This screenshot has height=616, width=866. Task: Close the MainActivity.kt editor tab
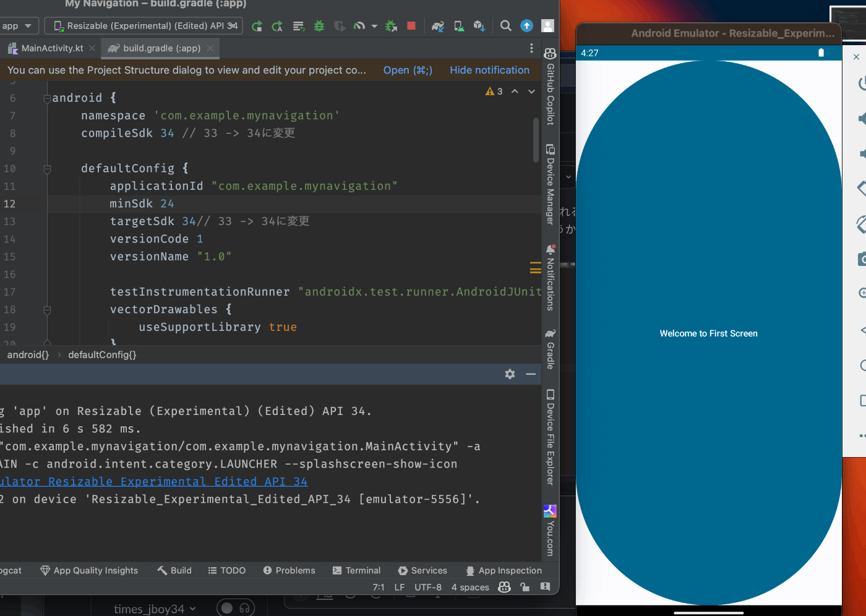[x=92, y=48]
